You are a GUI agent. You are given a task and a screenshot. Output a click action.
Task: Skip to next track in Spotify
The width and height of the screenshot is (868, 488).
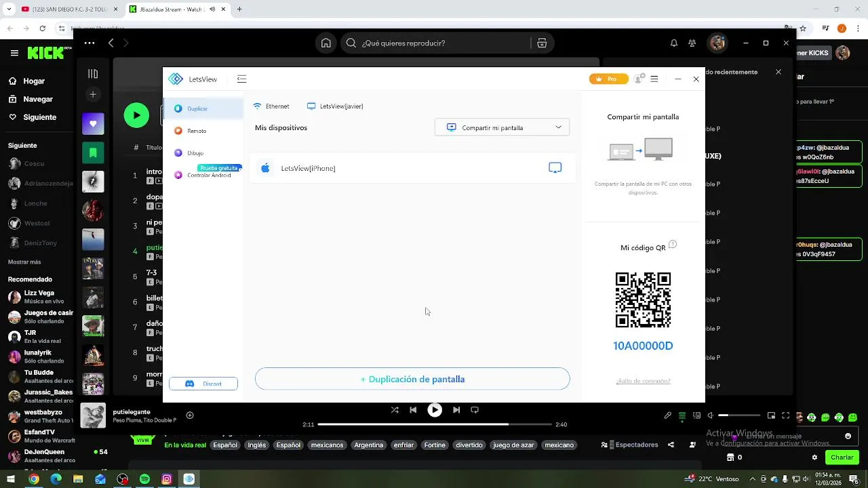coord(456,410)
